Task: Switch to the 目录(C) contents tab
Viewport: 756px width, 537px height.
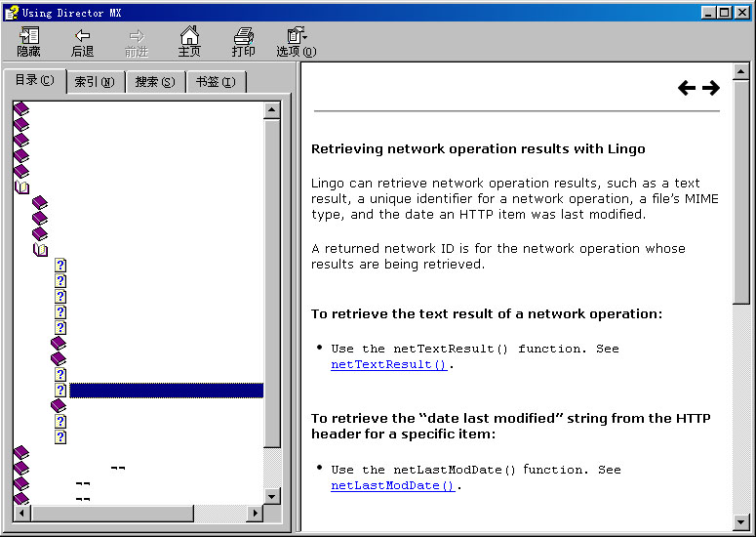Action: coord(35,80)
